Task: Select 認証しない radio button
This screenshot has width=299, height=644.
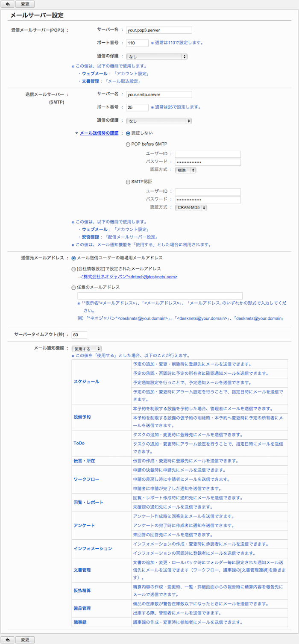Action: click(128, 133)
